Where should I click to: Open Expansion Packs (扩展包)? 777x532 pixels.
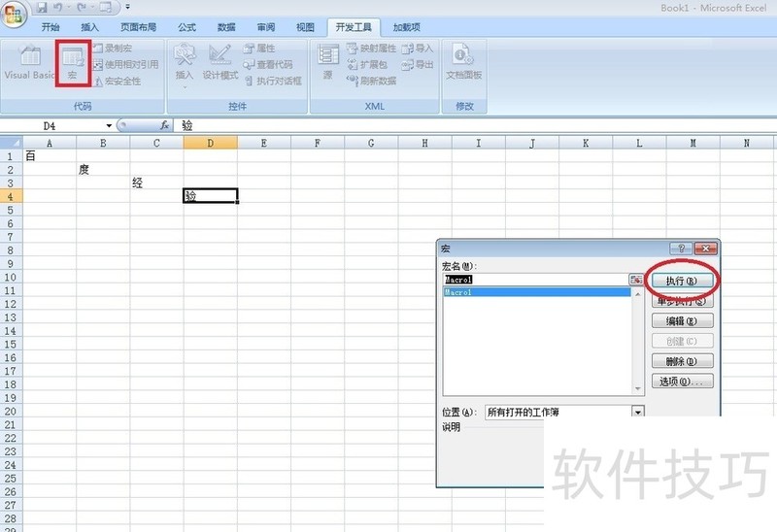367,64
